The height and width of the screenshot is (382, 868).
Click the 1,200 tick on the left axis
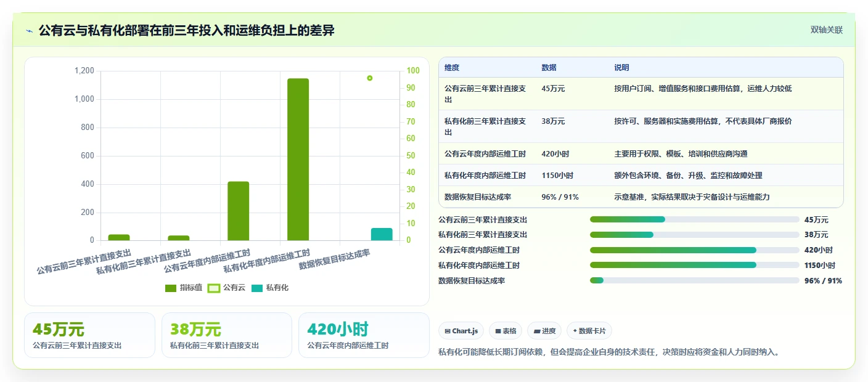[84, 71]
